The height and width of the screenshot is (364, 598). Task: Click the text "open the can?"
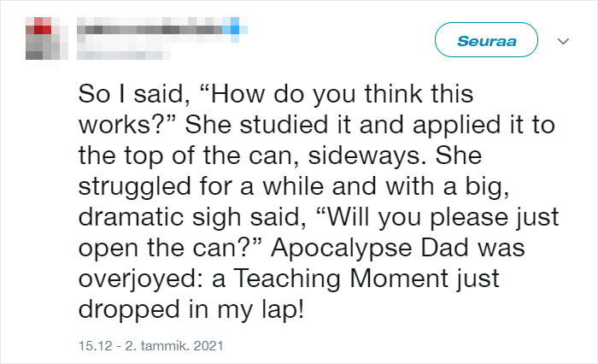pyautogui.click(x=171, y=248)
